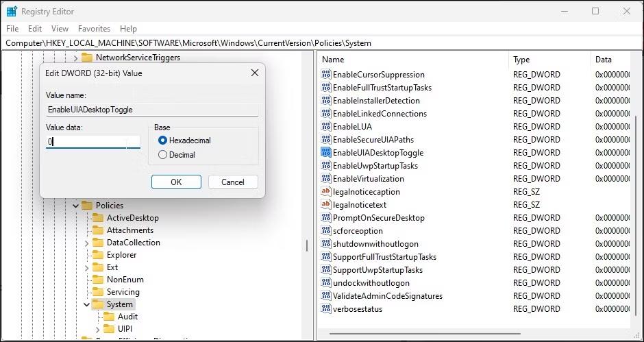
Task: Click the legalnoticetext string icon
Action: (325, 205)
